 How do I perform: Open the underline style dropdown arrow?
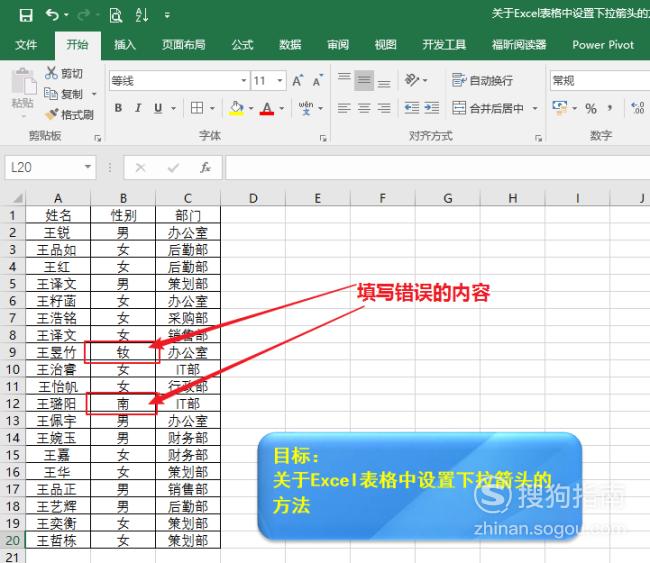[174, 109]
